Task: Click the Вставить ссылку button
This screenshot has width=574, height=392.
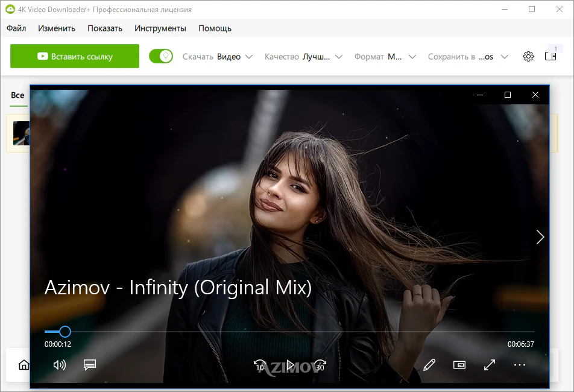Action: point(75,56)
